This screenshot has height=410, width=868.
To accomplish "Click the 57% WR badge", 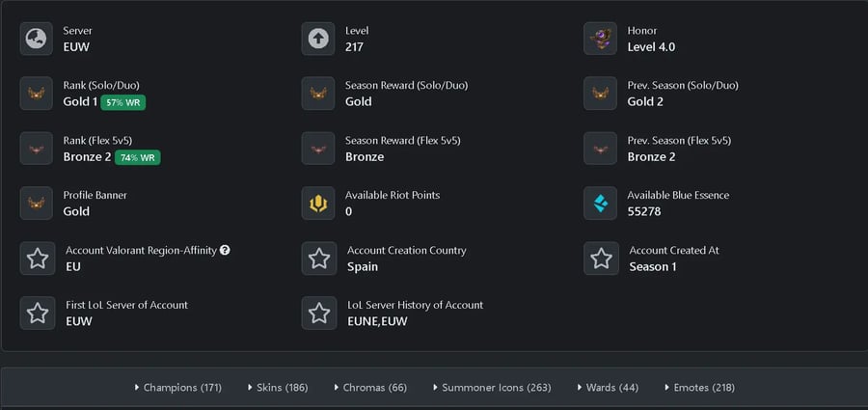I will pos(122,102).
